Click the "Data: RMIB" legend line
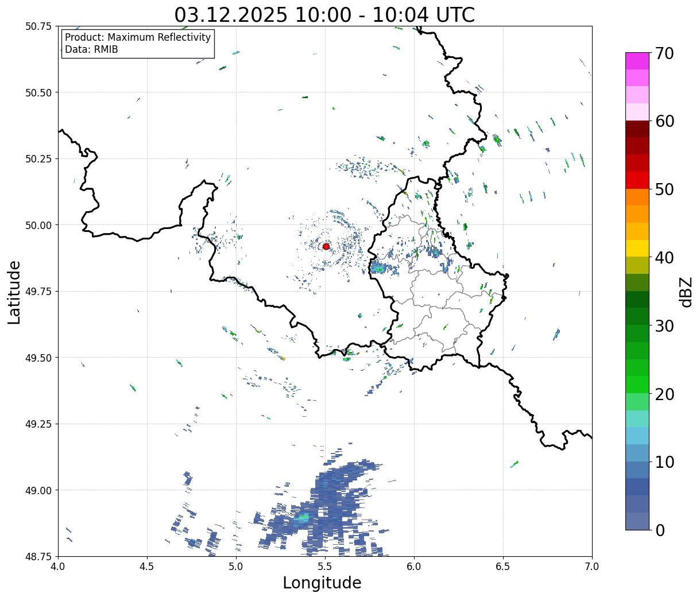The image size is (700, 597). click(91, 50)
